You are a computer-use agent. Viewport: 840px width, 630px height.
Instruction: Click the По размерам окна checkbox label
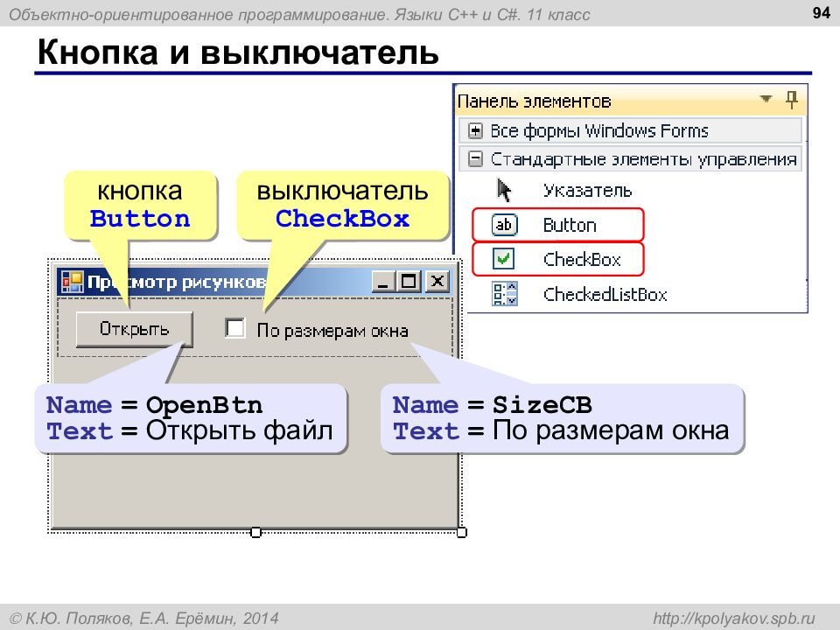pyautogui.click(x=332, y=331)
